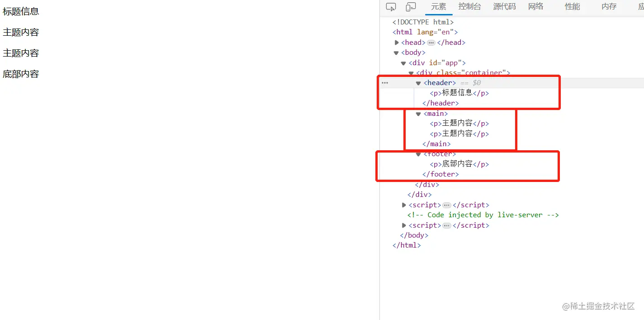Viewport: 644px width, 320px height.
Task: Select the first <p>主题内容</p> node in main
Action: tap(459, 123)
